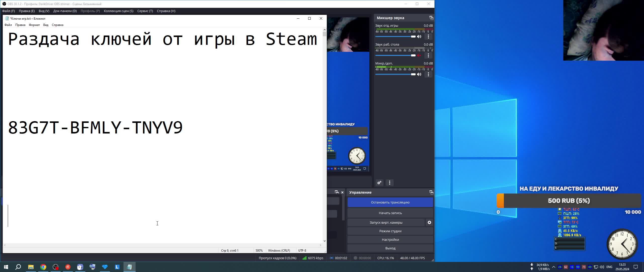Open the Сервис (T) menu in OBS
Screen dimensions: 644x272
145,11
